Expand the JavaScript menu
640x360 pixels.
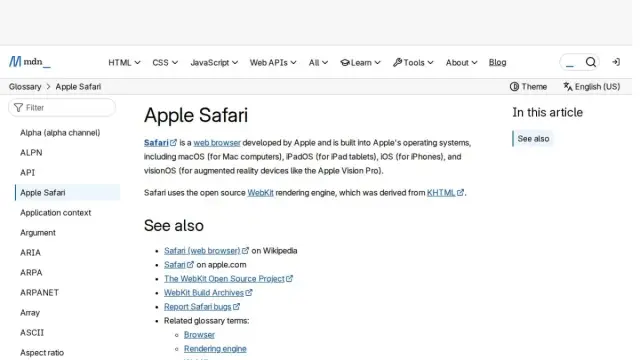(x=214, y=62)
